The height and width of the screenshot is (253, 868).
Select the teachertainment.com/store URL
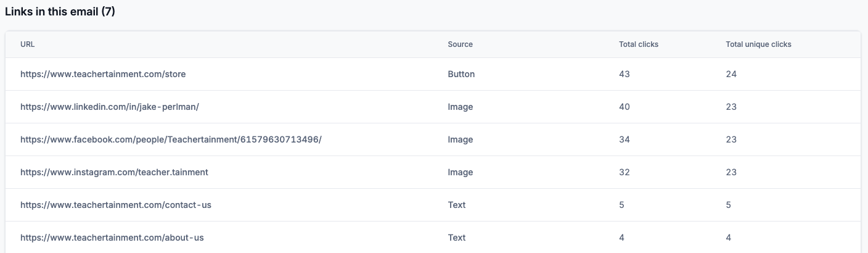click(103, 74)
